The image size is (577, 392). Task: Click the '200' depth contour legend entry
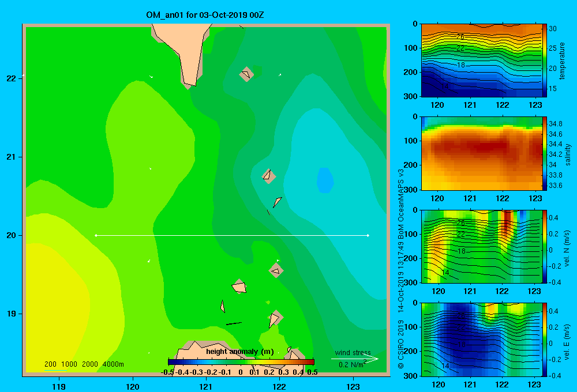tap(50, 364)
